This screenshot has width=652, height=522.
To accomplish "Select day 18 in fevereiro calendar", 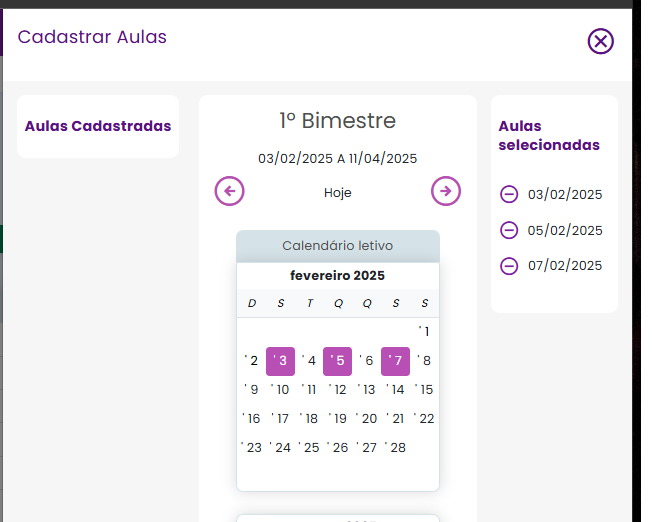I will click(x=309, y=419).
